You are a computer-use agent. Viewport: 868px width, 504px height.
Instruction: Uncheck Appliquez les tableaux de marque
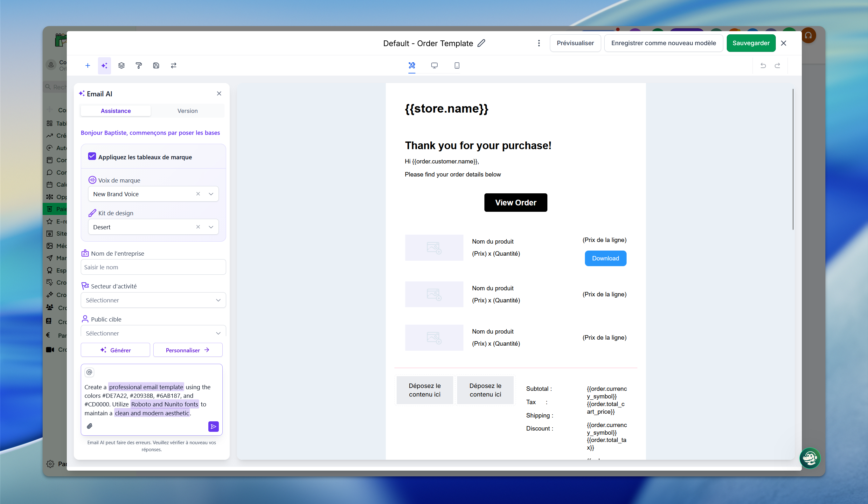(x=92, y=156)
